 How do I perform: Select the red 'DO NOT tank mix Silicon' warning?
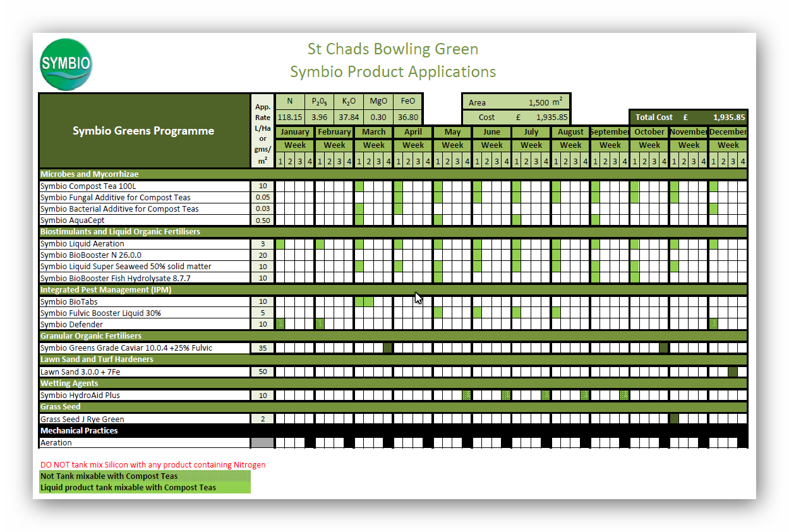coord(153,465)
